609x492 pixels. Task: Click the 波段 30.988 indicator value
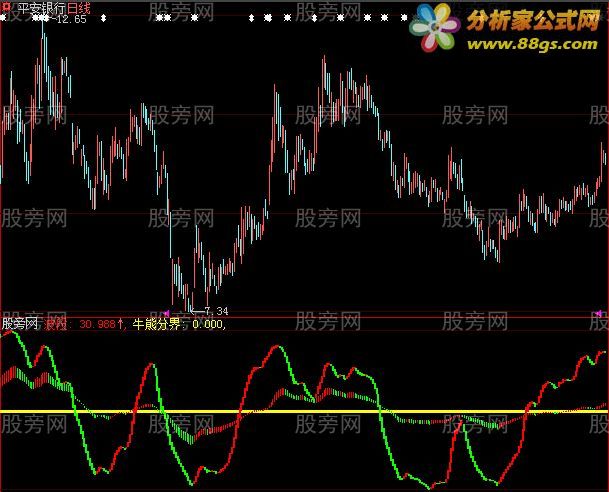click(85, 323)
